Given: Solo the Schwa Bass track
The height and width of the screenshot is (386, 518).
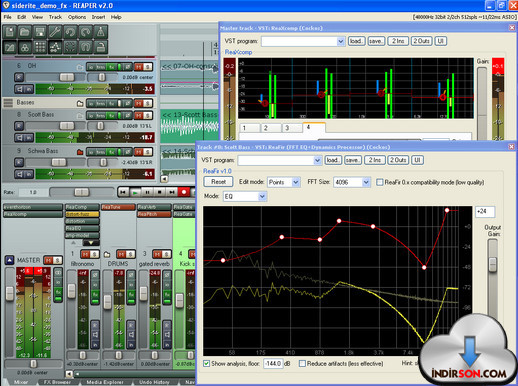Looking at the screenshot, I should pos(148,152).
